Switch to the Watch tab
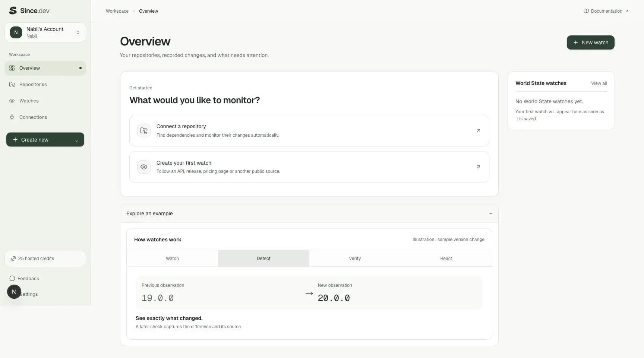Viewport: 644px width, 358px height. pos(172,259)
